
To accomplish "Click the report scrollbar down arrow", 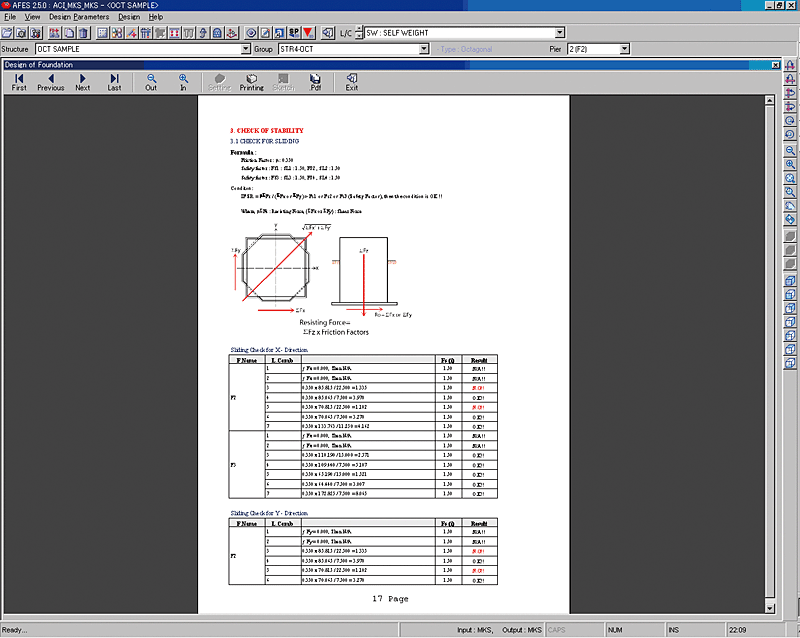I will 770,608.
